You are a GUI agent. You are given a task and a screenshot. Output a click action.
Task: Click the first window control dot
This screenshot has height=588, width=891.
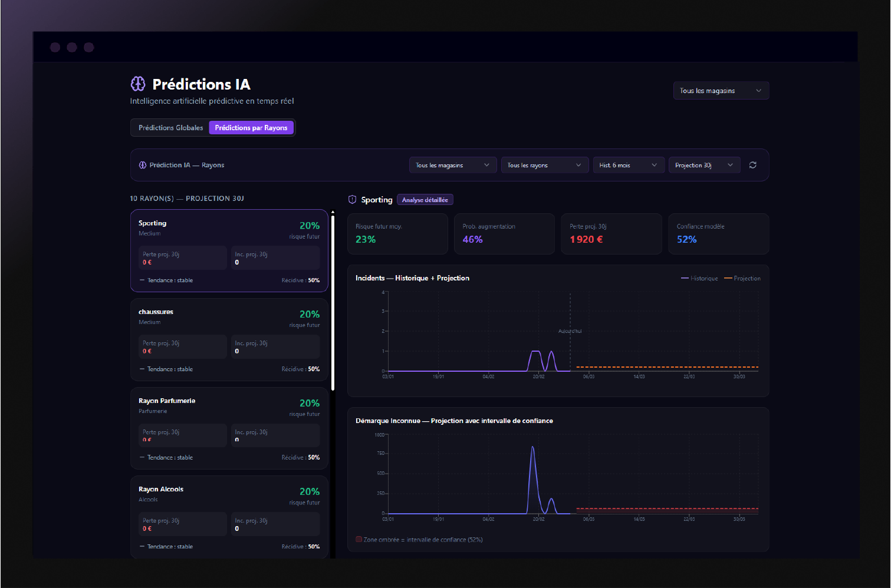55,47
